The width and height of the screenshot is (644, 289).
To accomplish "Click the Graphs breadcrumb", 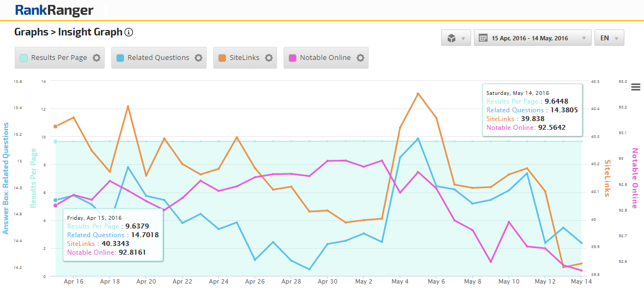I will tap(31, 32).
